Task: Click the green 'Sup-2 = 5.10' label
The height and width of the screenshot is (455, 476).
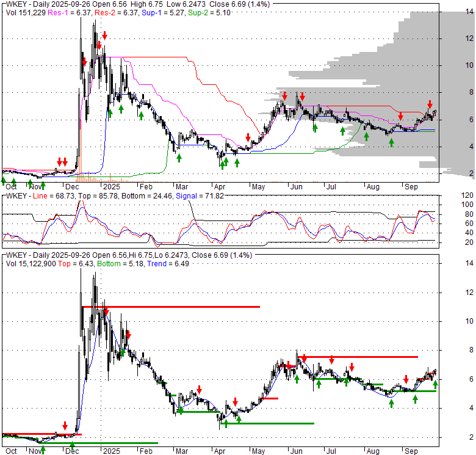Action: coord(209,13)
